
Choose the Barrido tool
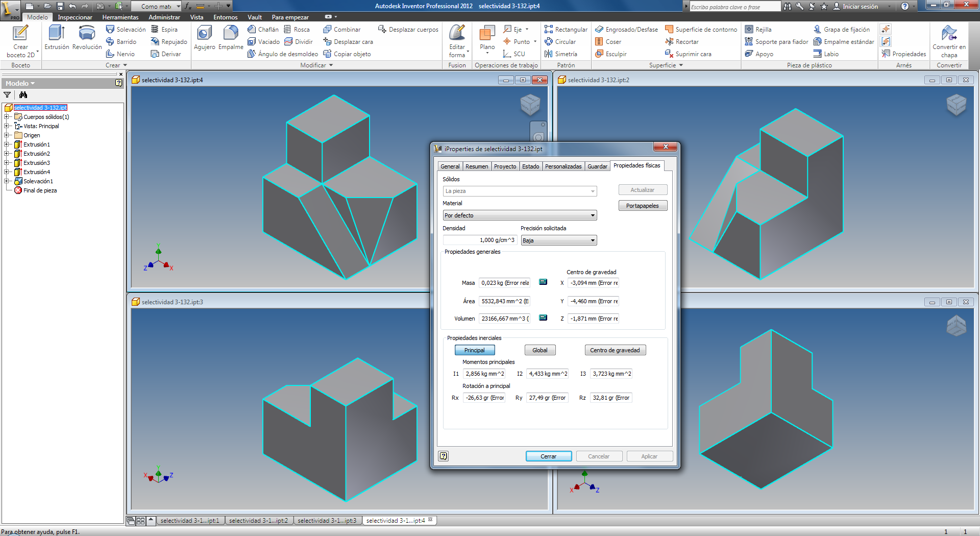point(121,42)
